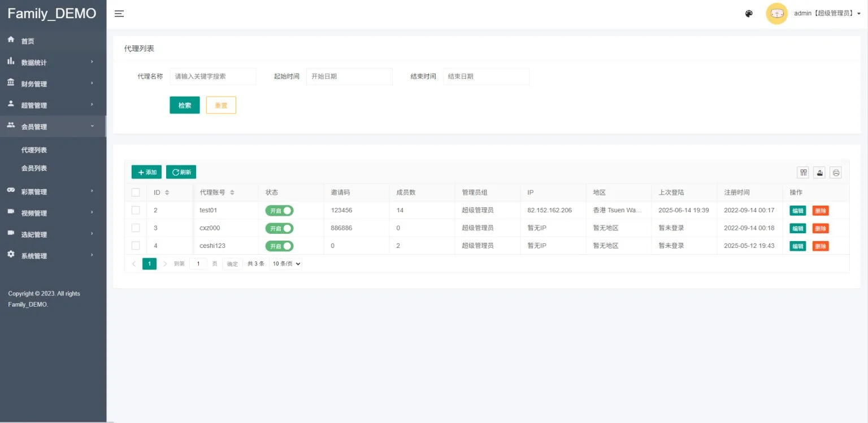
Task: Click the 检索 search button
Action: 185,105
